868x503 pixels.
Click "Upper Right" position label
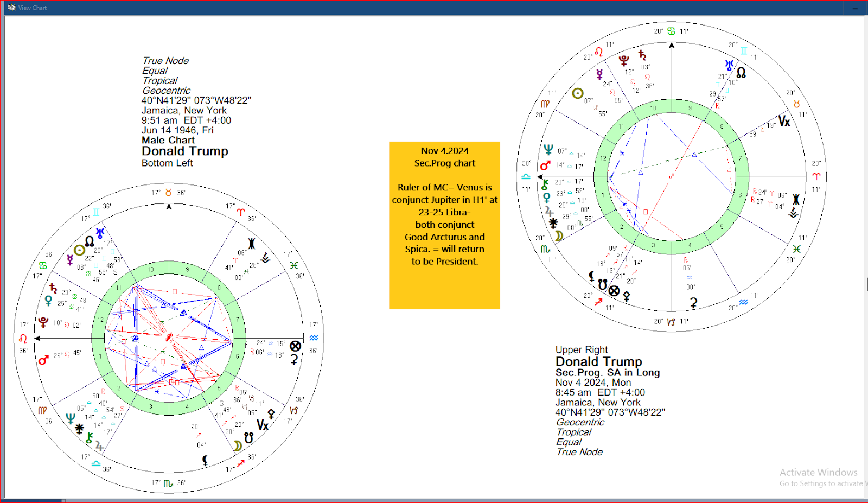pyautogui.click(x=582, y=350)
